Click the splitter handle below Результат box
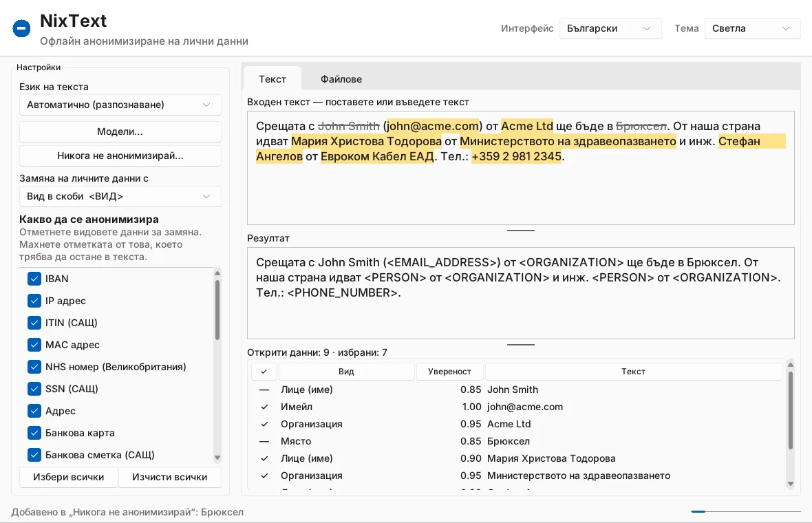 pos(520,344)
